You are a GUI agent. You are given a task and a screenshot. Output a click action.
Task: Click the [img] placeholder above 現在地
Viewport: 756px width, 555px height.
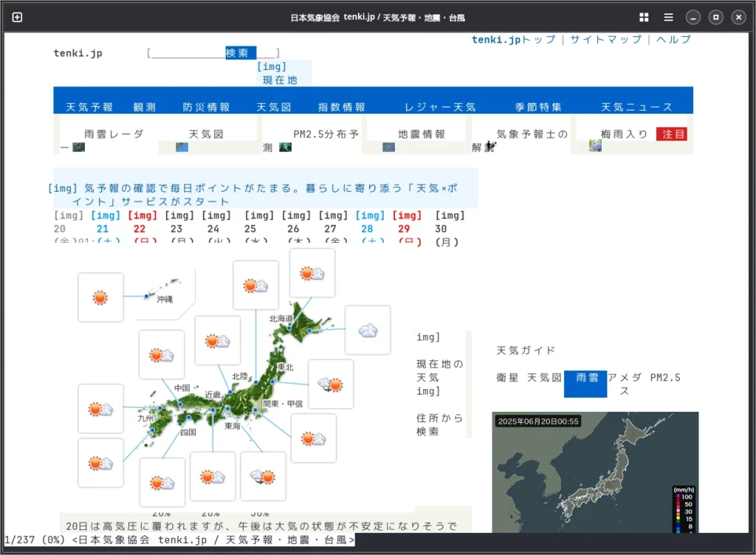coord(272,66)
